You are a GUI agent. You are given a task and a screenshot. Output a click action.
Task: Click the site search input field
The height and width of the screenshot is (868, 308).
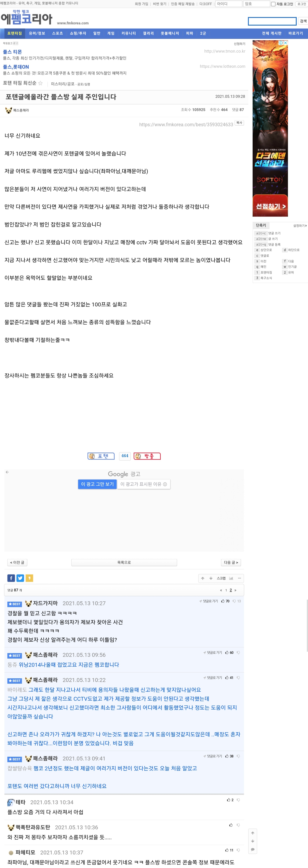tap(272, 21)
